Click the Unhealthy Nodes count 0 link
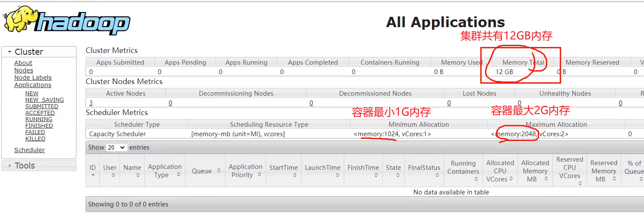Viewport: 644px width, 222px height. pyautogui.click(x=519, y=103)
